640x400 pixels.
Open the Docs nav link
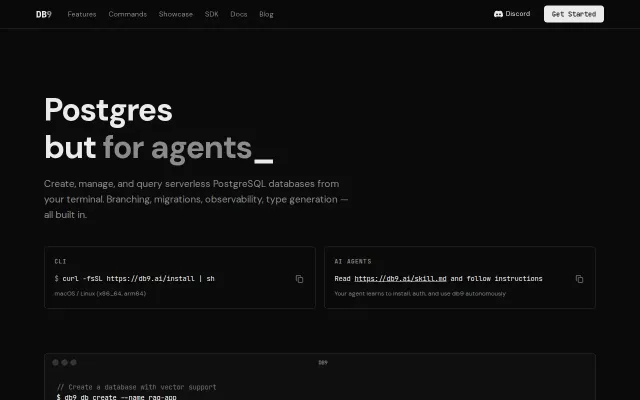coord(239,14)
